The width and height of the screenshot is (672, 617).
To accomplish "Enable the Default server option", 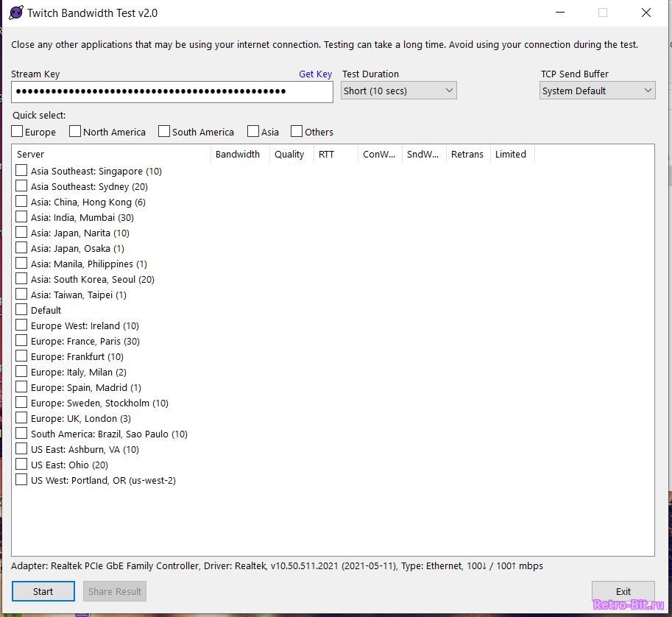I will click(x=21, y=310).
